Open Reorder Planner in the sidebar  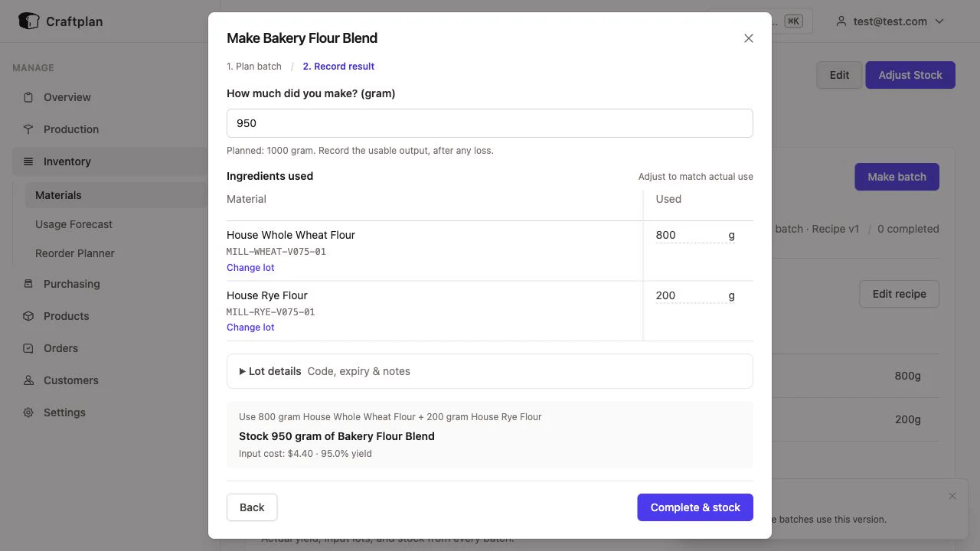pyautogui.click(x=75, y=253)
